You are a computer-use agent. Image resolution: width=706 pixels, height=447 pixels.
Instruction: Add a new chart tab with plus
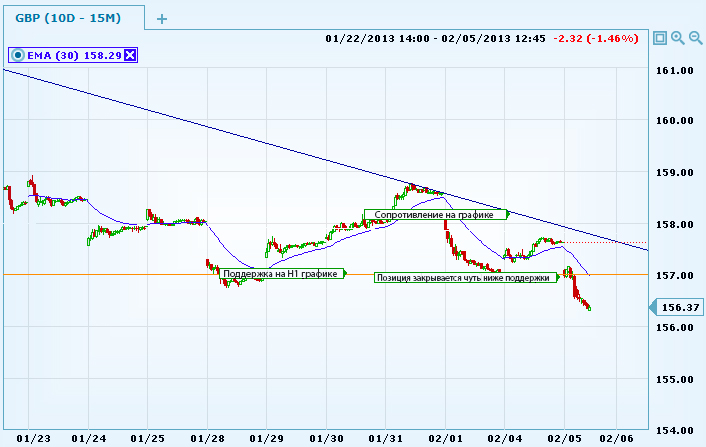163,18
